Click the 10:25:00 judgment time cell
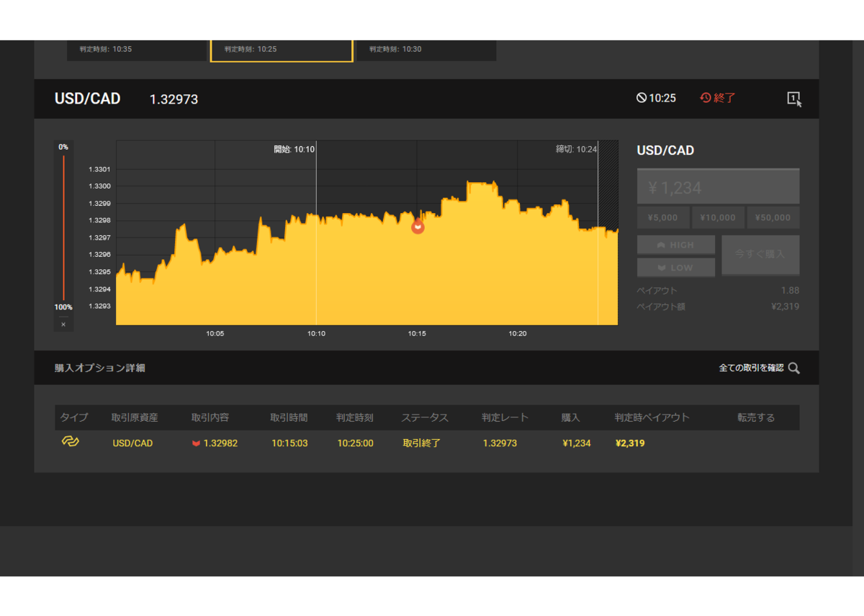The width and height of the screenshot is (864, 616). [x=356, y=443]
